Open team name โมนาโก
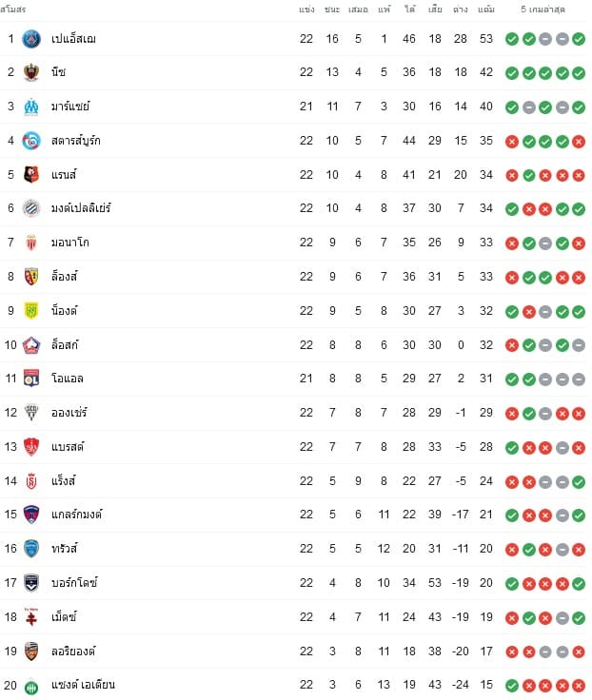 (70, 243)
